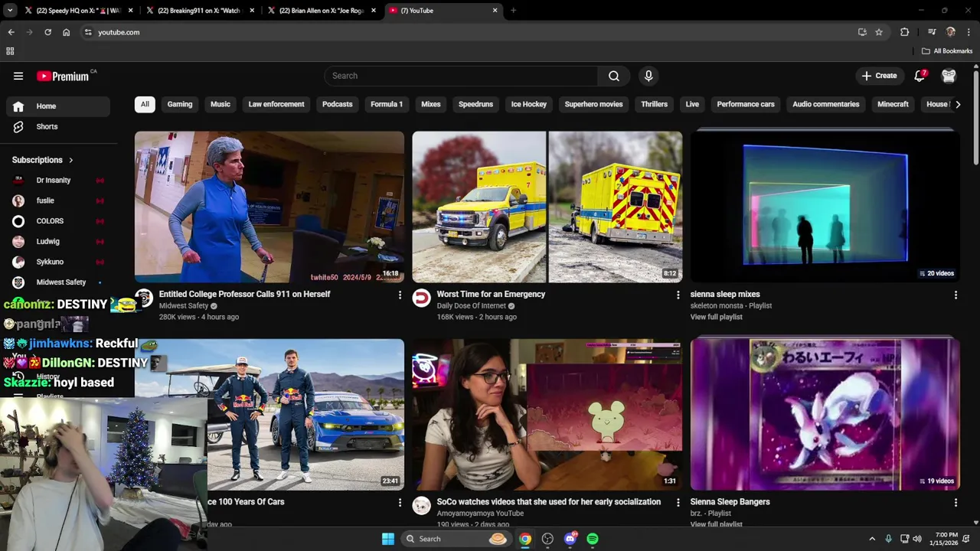Select the Minecraft filter chip
This screenshot has width=980, height=551.
click(x=893, y=104)
